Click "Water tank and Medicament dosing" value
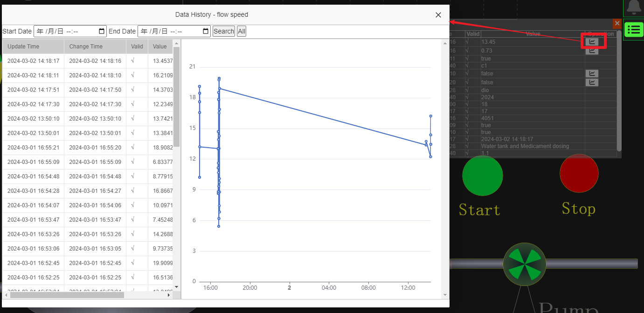The height and width of the screenshot is (313, 644). click(x=525, y=146)
